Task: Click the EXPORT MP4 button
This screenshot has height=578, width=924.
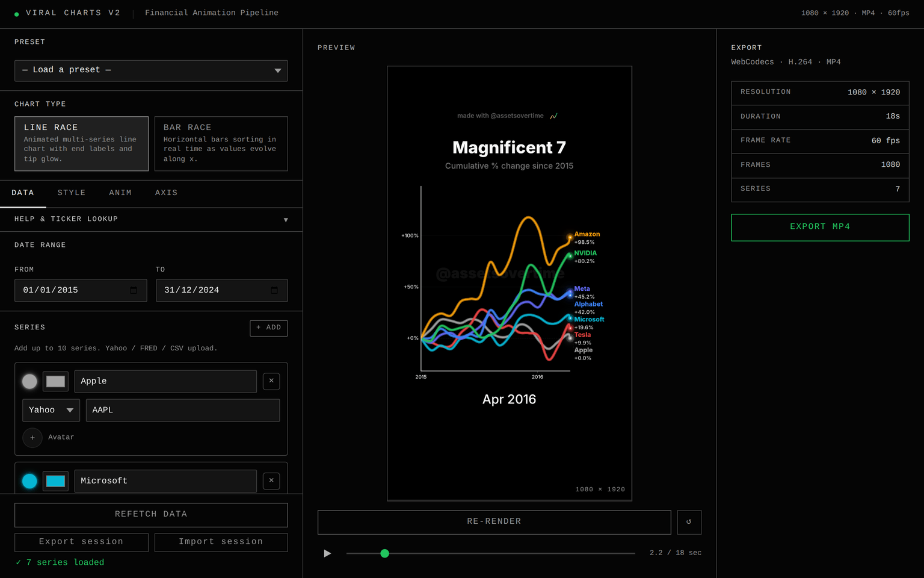Action: [820, 228]
